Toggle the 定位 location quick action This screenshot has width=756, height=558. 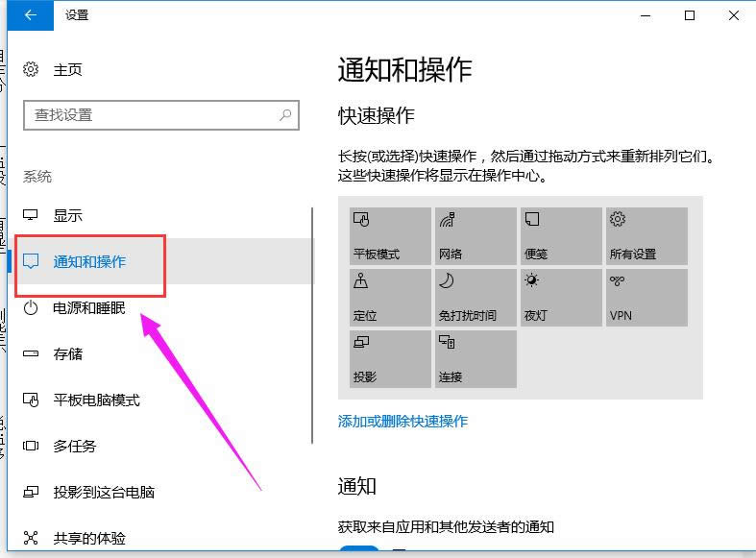click(x=390, y=297)
